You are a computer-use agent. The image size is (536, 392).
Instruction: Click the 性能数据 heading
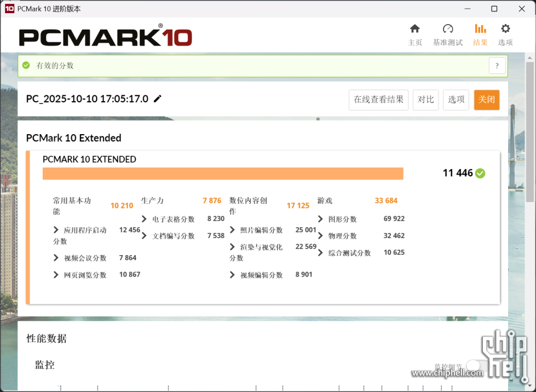(x=47, y=338)
